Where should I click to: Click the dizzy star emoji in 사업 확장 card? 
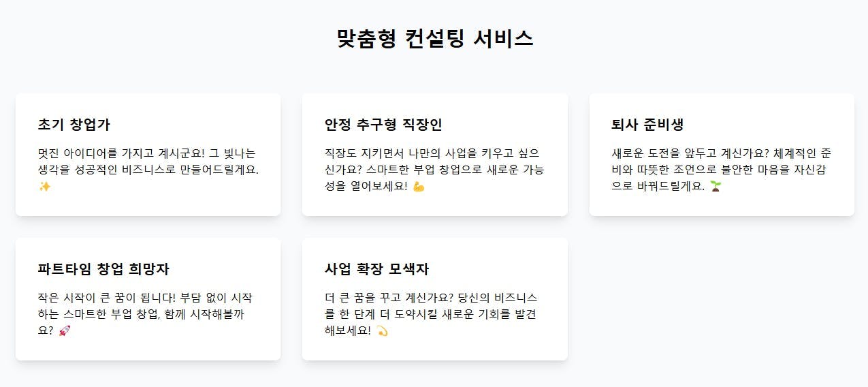tap(382, 330)
